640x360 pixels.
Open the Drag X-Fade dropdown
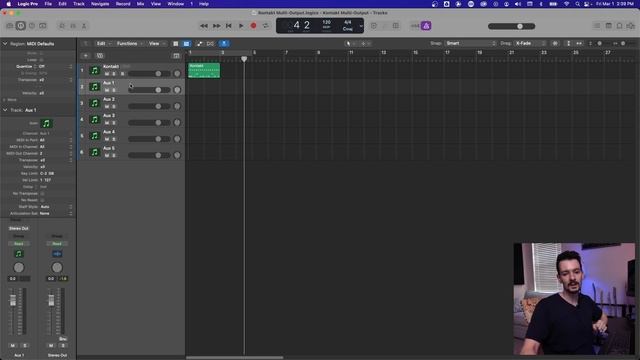[530, 43]
